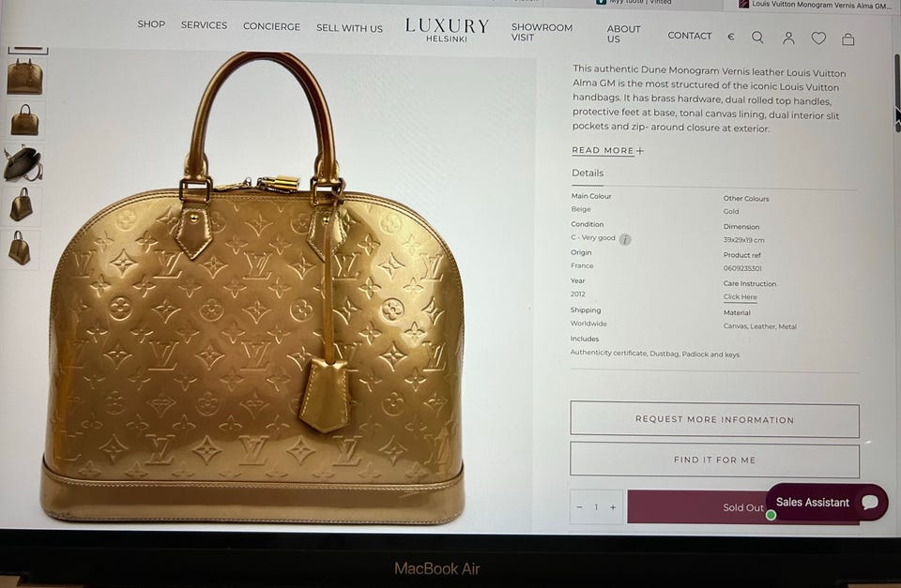Decrease quantity with minus button
Viewport: 901px width, 588px height.
(579, 506)
